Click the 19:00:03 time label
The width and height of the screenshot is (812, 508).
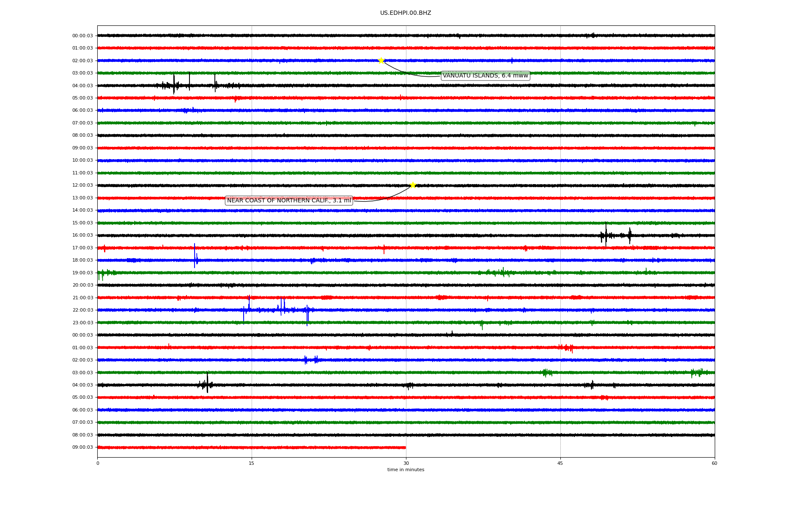82,273
